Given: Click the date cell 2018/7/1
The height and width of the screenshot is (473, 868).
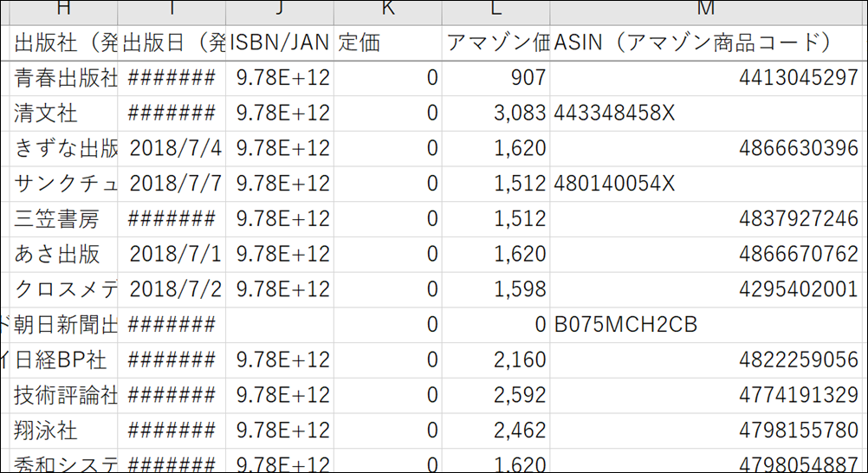Looking at the screenshot, I should [x=172, y=254].
